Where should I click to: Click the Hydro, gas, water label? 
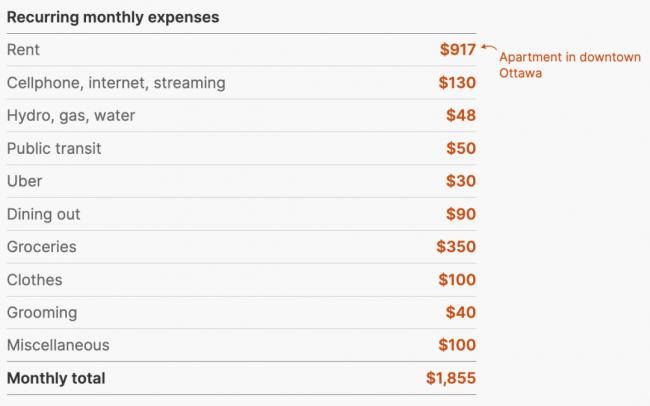tap(71, 116)
